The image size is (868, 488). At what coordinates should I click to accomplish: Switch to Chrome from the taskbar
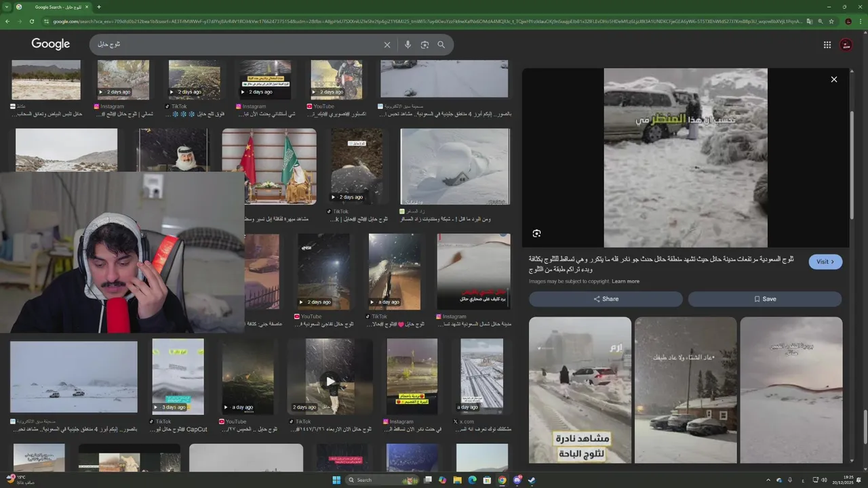[x=502, y=480]
